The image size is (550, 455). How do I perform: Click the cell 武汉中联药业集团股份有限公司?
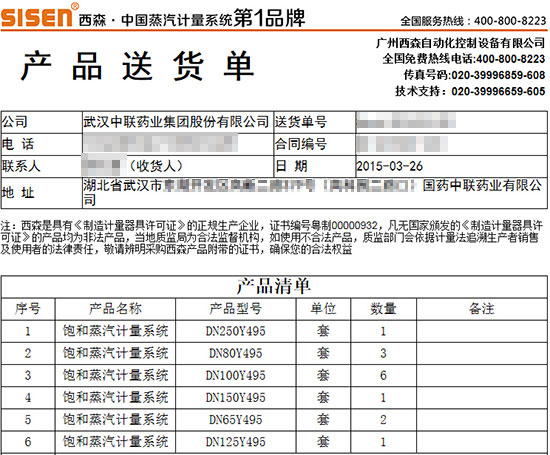coord(177,122)
